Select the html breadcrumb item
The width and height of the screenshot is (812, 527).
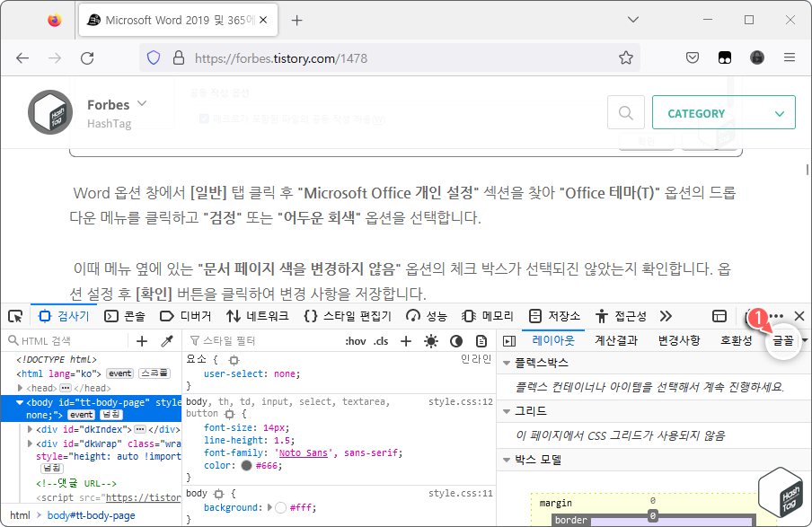[20, 515]
